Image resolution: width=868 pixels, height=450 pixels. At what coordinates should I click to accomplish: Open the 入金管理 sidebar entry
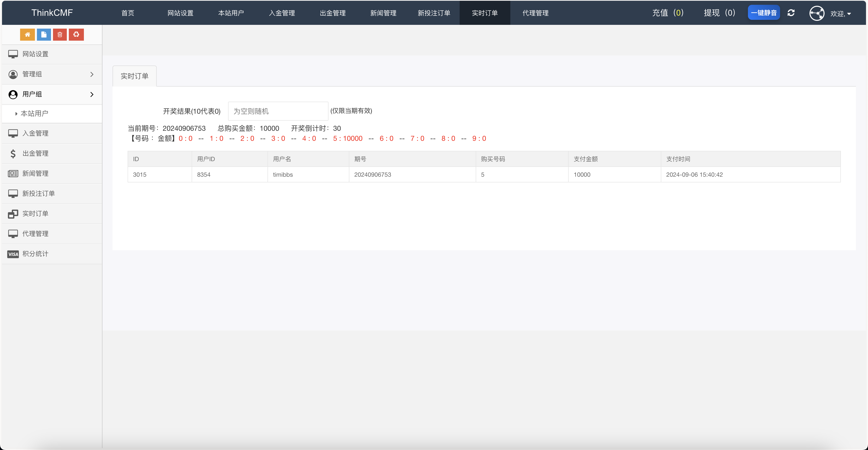pyautogui.click(x=35, y=133)
